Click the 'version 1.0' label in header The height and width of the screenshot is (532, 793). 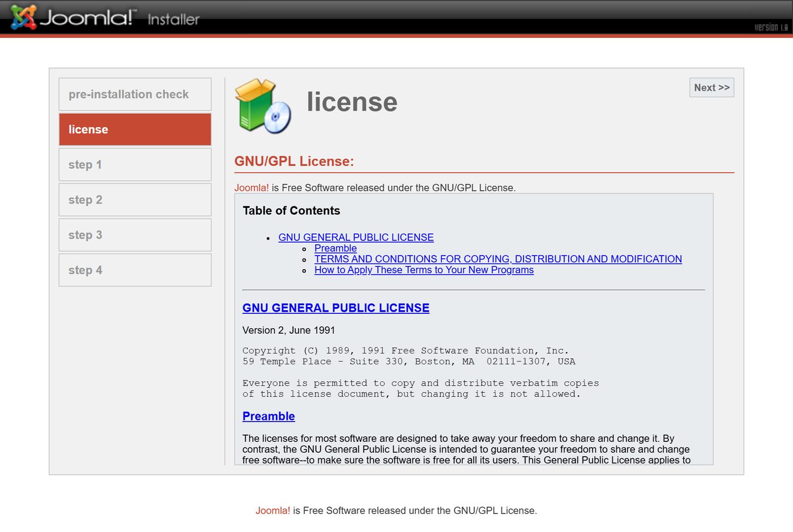pyautogui.click(x=771, y=27)
